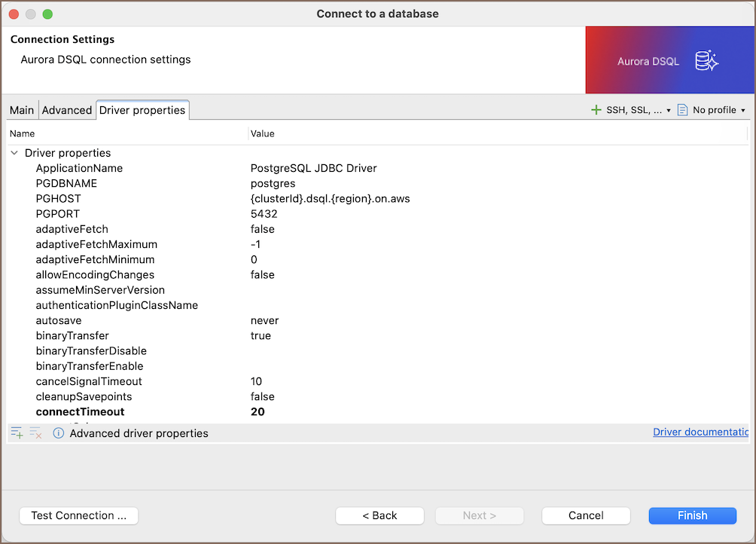Click the info icon beside Advanced driver properties
Screen dimensions: 756x544
pyautogui.click(x=59, y=433)
